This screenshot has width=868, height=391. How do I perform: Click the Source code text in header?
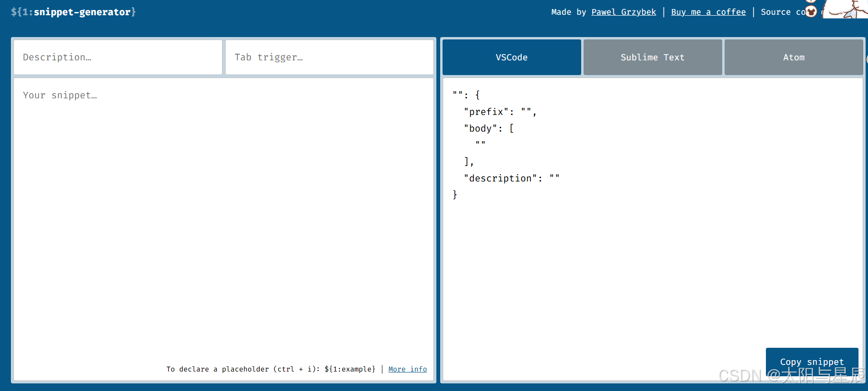(783, 12)
